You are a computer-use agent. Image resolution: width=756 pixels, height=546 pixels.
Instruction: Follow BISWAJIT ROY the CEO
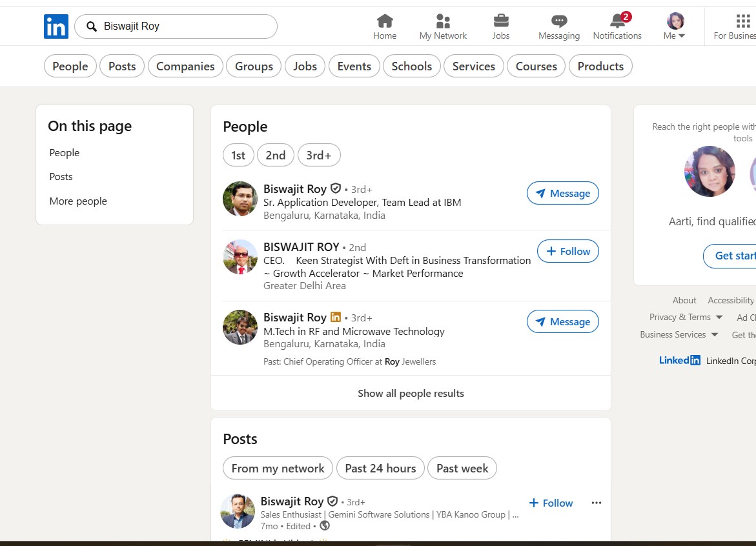[x=568, y=251]
